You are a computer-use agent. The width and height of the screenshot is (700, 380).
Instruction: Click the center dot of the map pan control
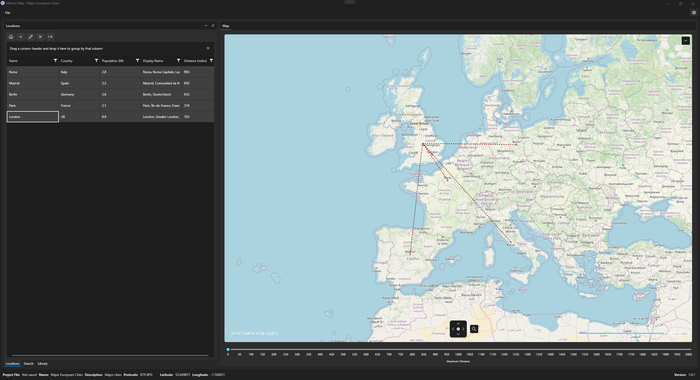pyautogui.click(x=458, y=329)
